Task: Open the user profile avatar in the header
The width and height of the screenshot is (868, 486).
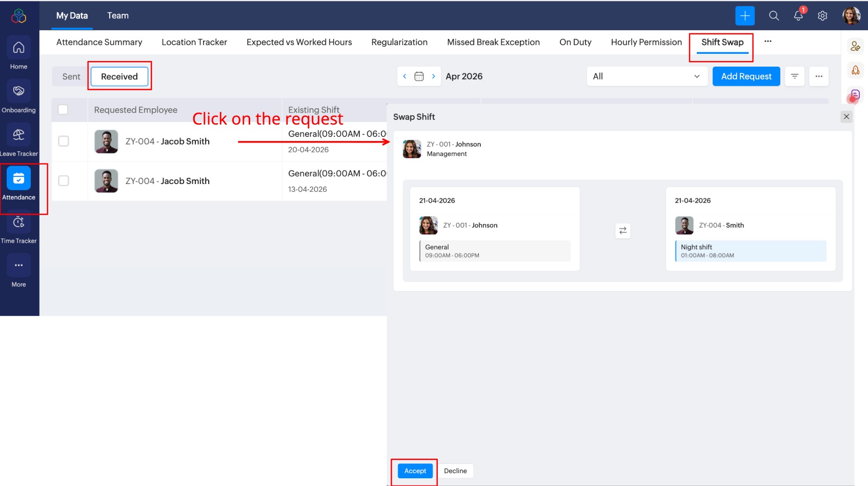Action: 852,16
